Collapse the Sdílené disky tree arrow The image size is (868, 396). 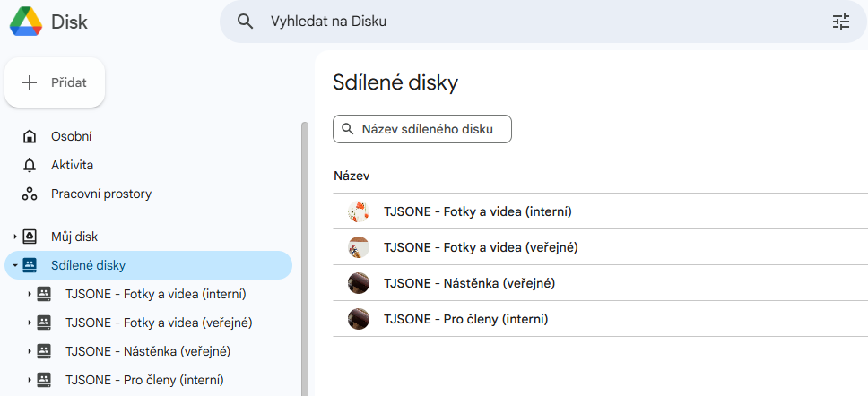(x=15, y=265)
